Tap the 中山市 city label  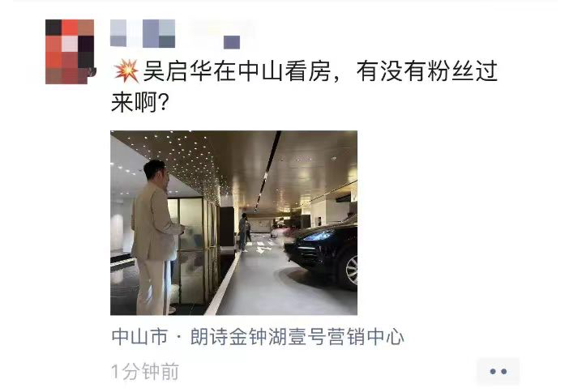[139, 337]
